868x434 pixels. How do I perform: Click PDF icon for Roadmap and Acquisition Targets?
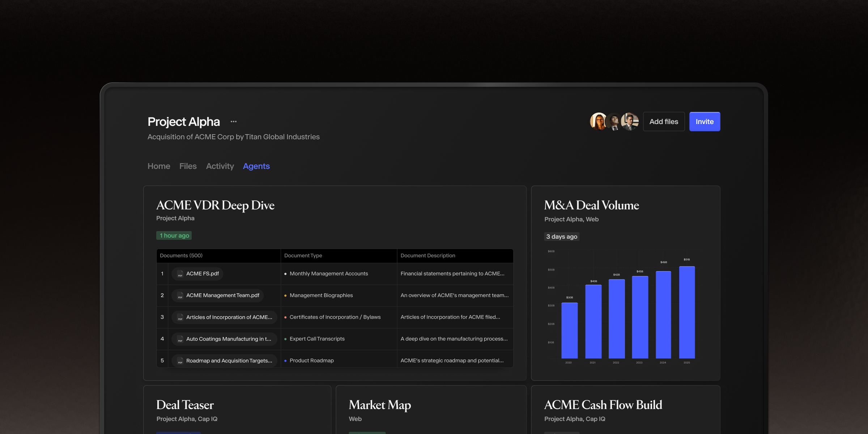180,361
